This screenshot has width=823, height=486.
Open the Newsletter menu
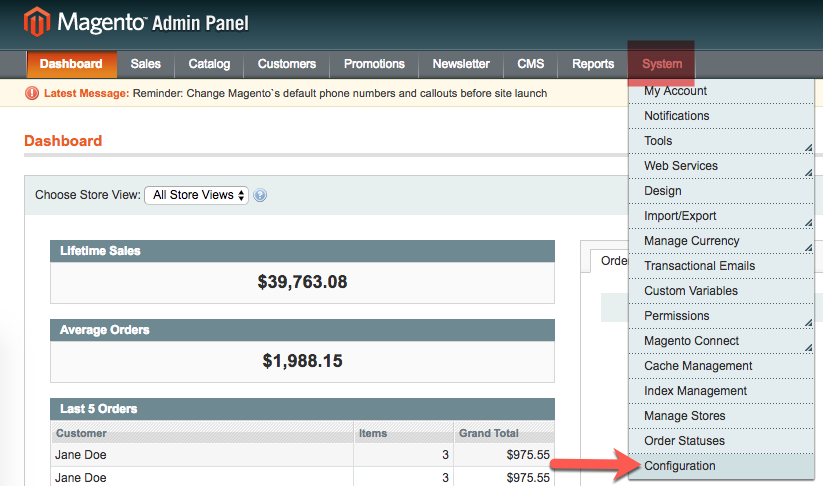461,64
